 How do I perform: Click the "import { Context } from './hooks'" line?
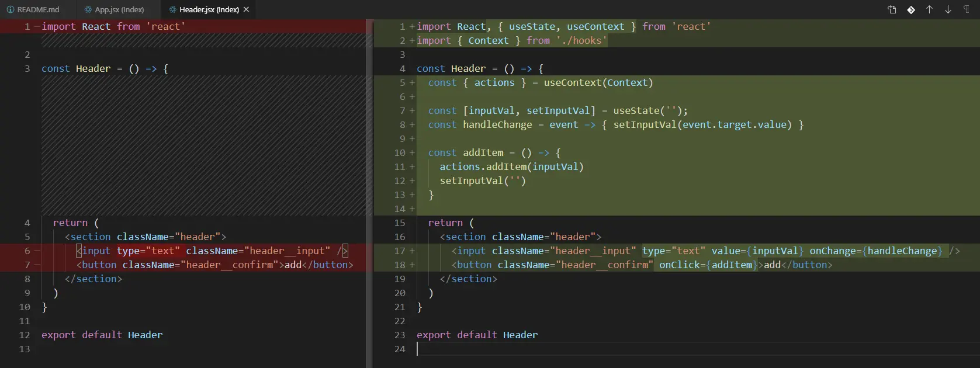coord(511,40)
